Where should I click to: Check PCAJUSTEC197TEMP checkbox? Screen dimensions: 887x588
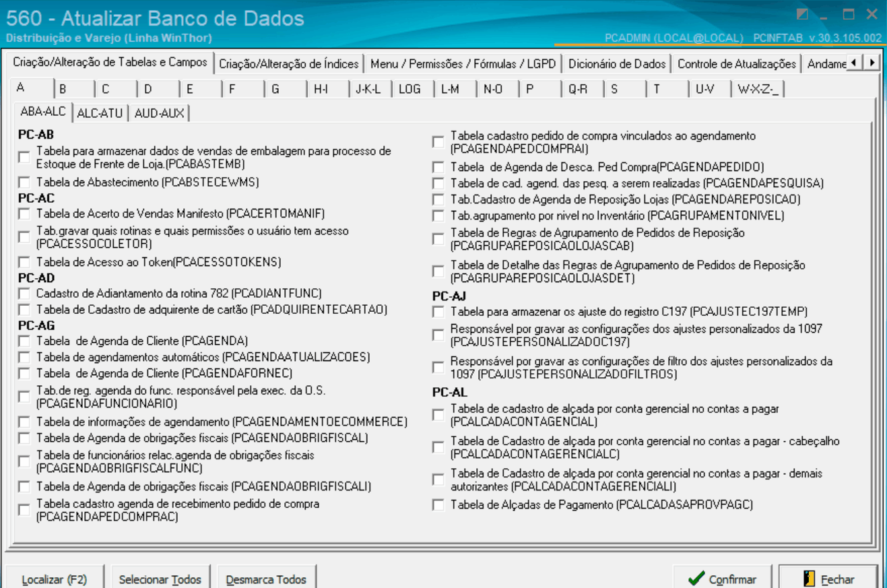tap(438, 312)
